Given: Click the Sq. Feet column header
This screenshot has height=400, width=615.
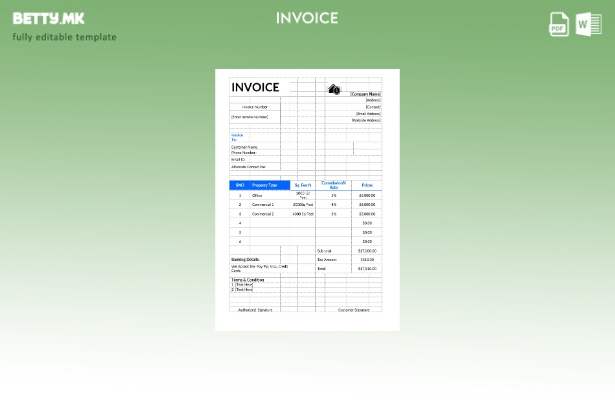Looking at the screenshot, I should pos(303,185).
